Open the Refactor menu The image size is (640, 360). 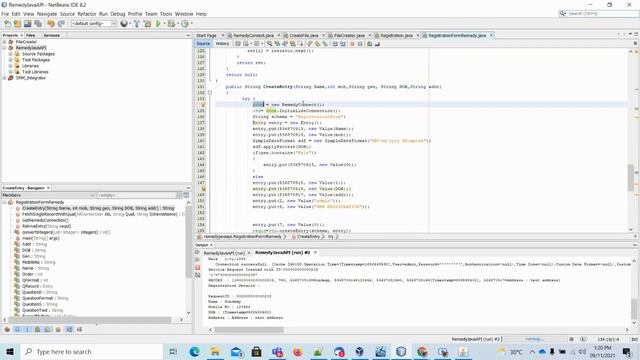click(87, 14)
